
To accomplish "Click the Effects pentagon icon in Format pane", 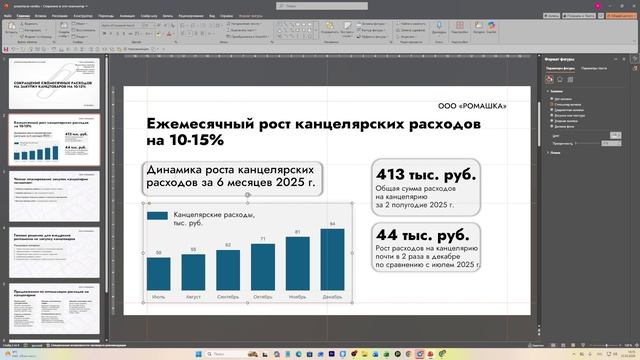I will [x=560, y=79].
